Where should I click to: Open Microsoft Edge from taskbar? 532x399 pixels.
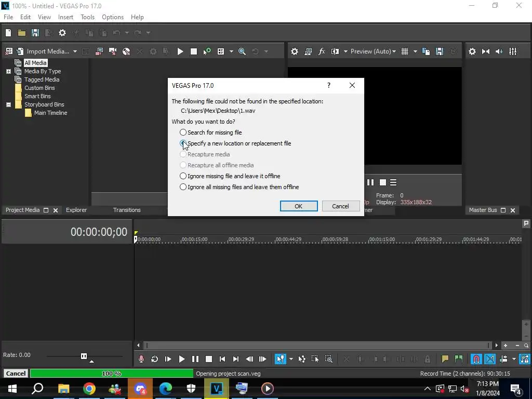click(166, 389)
